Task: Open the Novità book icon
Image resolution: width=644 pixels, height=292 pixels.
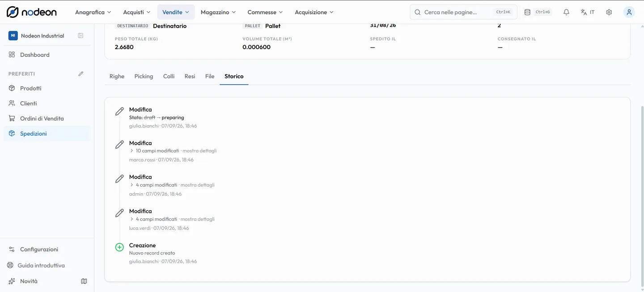Action: point(84,281)
